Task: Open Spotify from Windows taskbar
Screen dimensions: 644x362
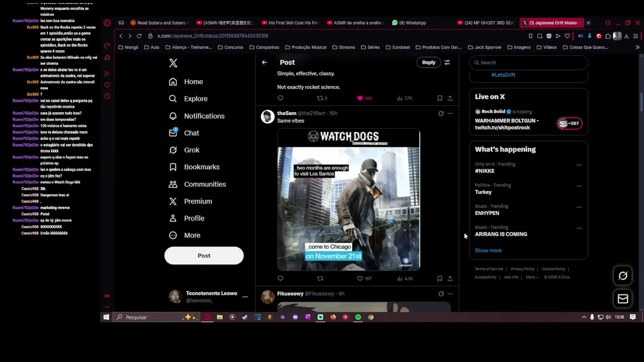Action: [x=358, y=317]
